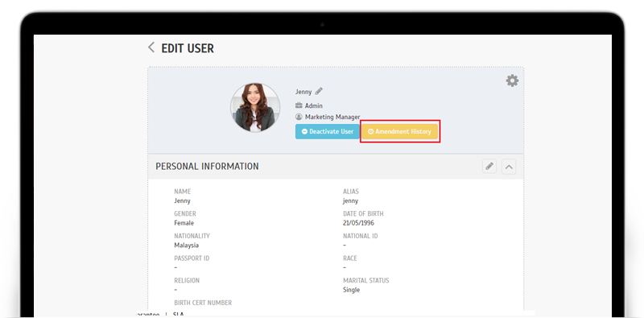Image resolution: width=644 pixels, height=318 pixels.
Task: Click the Admin role text
Action: click(314, 105)
